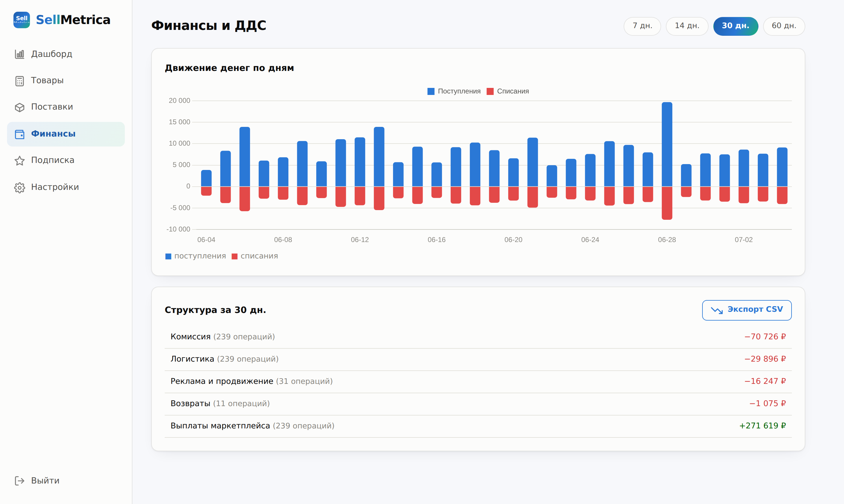The width and height of the screenshot is (844, 504).
Task: Select the Финансы menu item
Action: coord(66,134)
